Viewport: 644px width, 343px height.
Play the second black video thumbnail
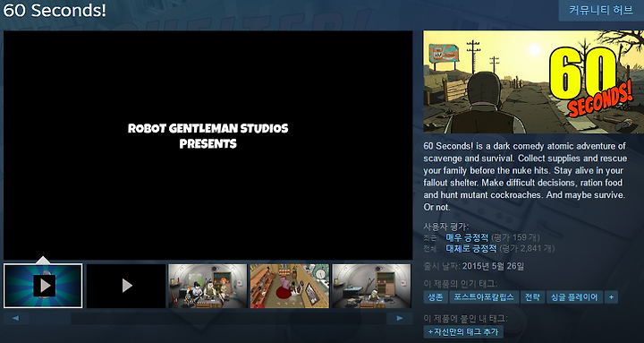click(126, 286)
